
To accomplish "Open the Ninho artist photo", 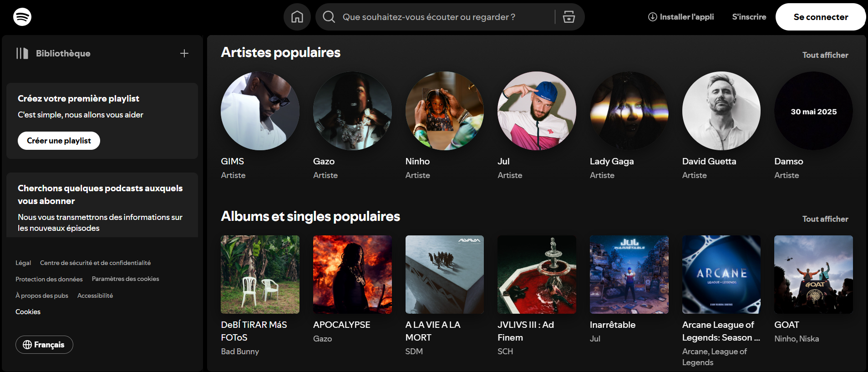I will coord(445,111).
